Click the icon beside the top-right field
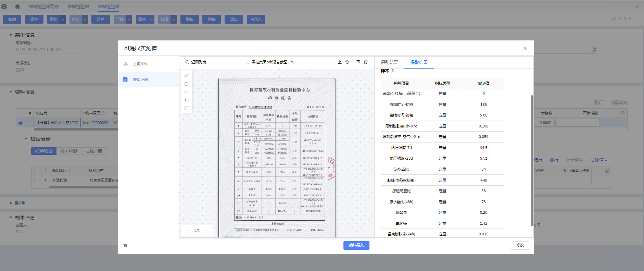The image size is (644, 271). point(594,50)
